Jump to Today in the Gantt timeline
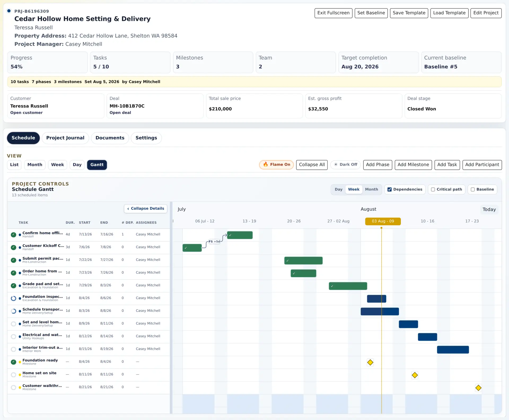The image size is (509, 420). pyautogui.click(x=489, y=209)
